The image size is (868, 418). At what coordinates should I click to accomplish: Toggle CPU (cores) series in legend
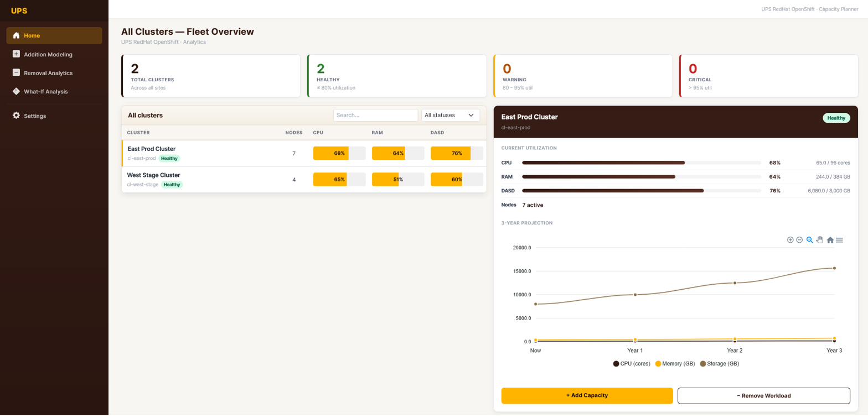coord(632,364)
